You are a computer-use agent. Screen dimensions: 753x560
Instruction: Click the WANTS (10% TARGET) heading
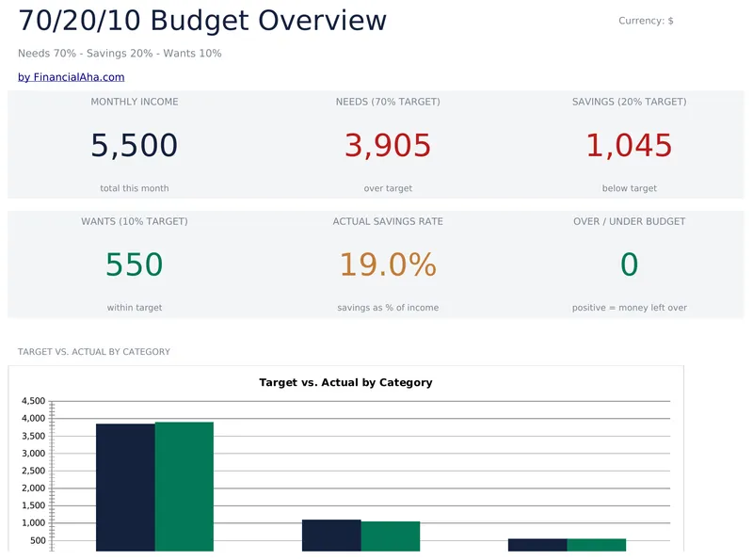click(x=135, y=221)
